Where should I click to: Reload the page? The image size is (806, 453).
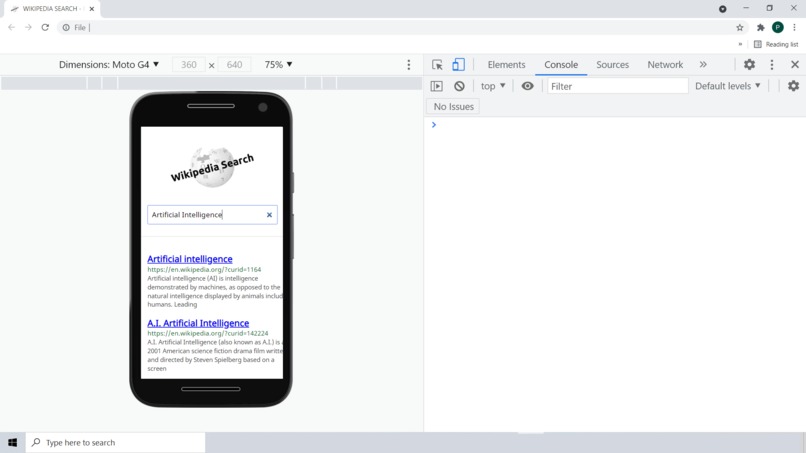[x=45, y=27]
